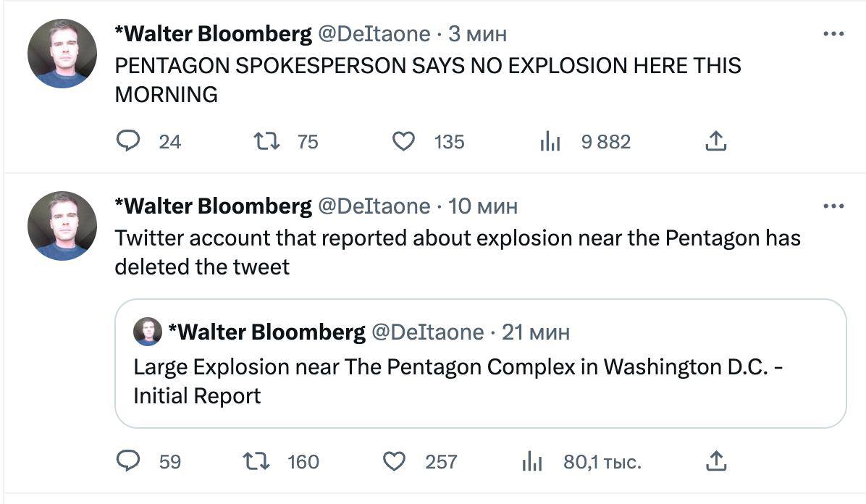Image resolution: width=866 pixels, height=504 pixels.
Task: Reply to the deleted-tweet report post
Action: click(128, 461)
